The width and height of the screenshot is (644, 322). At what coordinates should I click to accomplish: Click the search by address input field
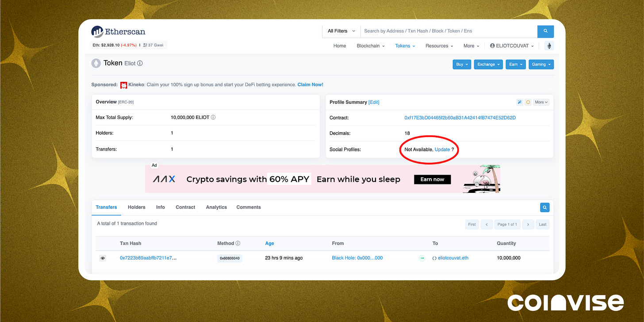tap(449, 31)
